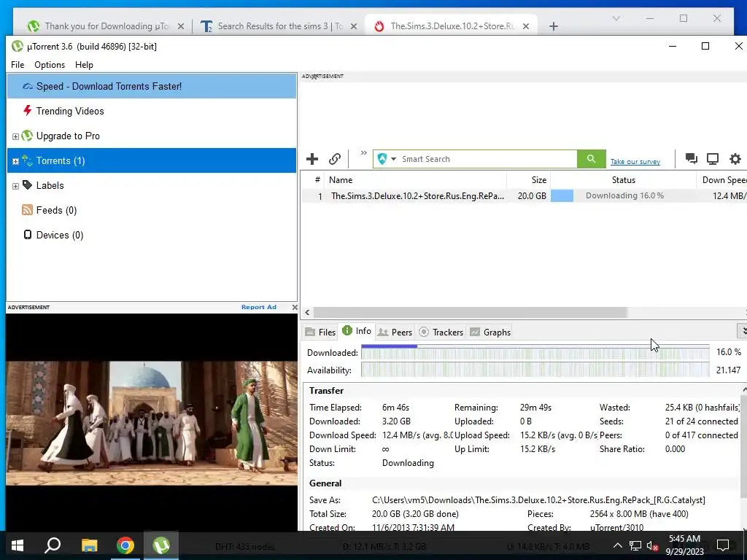
Task: Click the green search magnifier button
Action: [x=591, y=159]
